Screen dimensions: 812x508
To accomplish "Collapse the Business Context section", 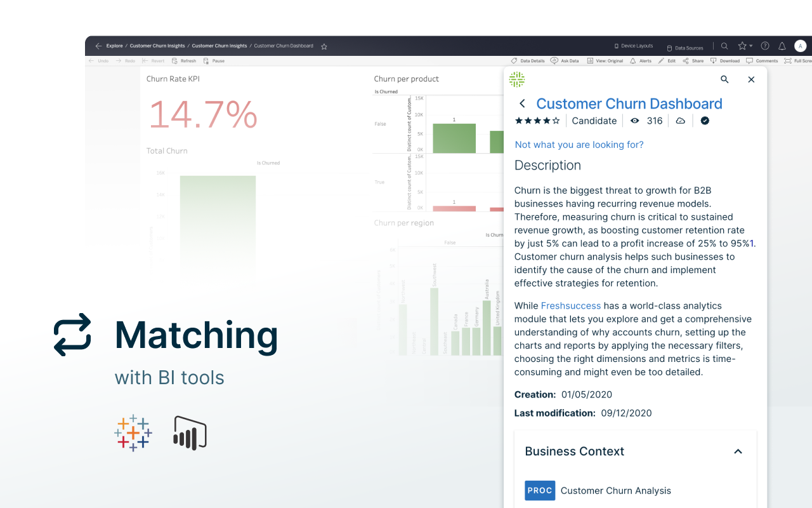I will (x=738, y=451).
